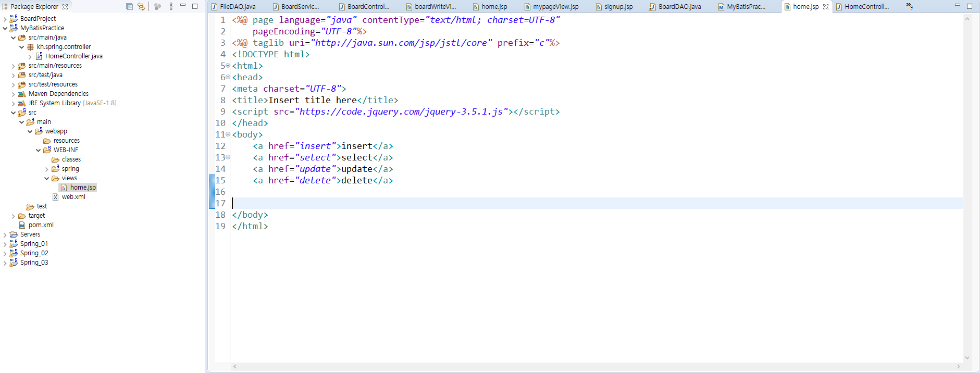This screenshot has height=373, width=980.
Task: Click the jQuery script URL on line 9
Action: pos(401,111)
